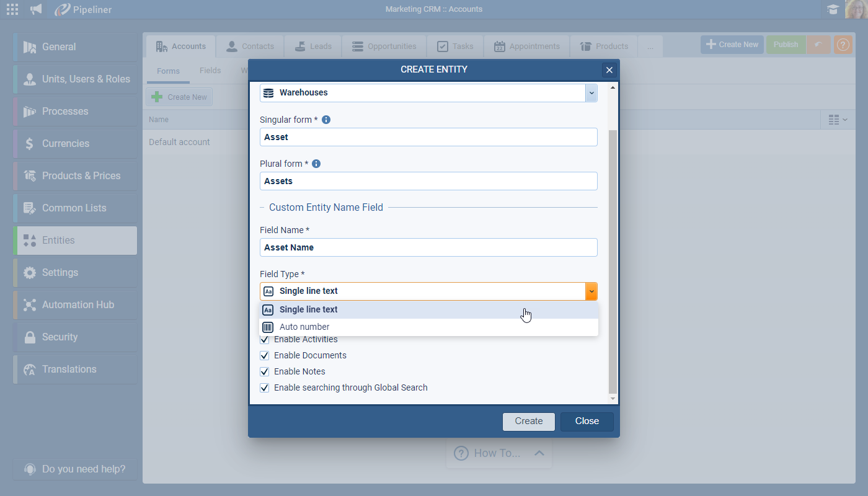
Task: Switch to the Opportunities tab
Action: tap(384, 46)
